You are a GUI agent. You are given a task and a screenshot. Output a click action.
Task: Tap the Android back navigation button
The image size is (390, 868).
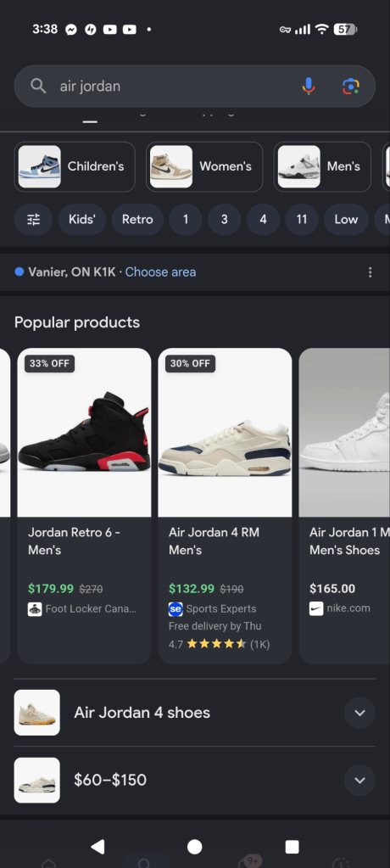[97, 847]
